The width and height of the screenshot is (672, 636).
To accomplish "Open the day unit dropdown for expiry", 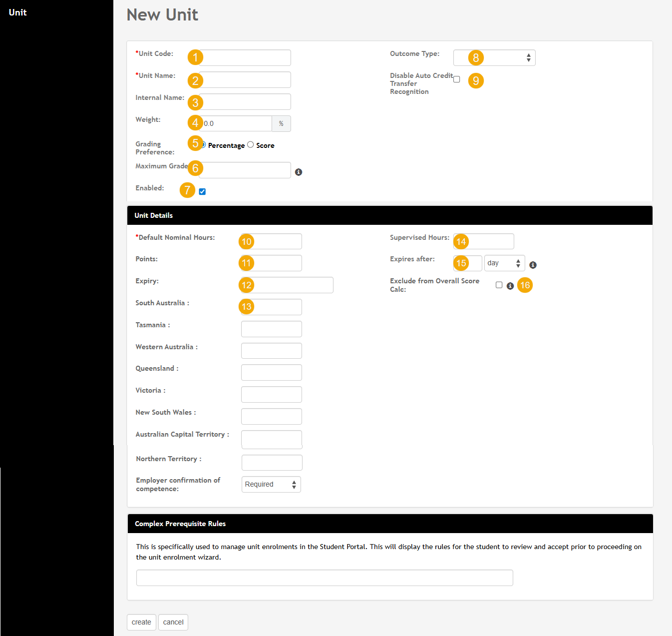I will tap(504, 263).
